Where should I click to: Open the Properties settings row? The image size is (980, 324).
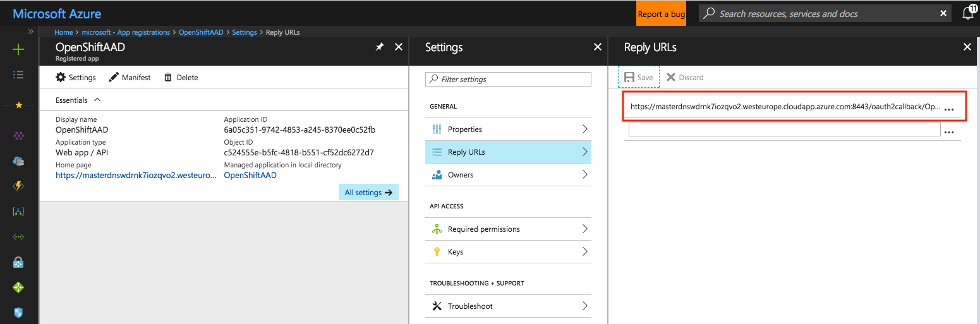point(508,129)
